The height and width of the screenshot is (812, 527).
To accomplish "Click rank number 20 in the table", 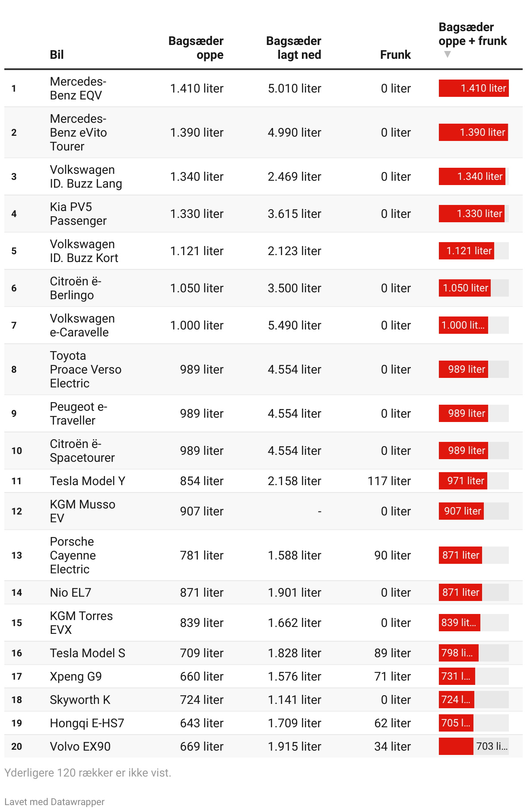I will 17,746.
